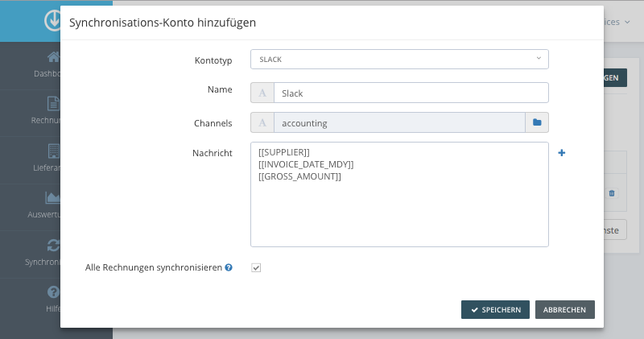This screenshot has width=644, height=339.
Task: Delete entry with trash icon behind dialog
Action: (612, 193)
